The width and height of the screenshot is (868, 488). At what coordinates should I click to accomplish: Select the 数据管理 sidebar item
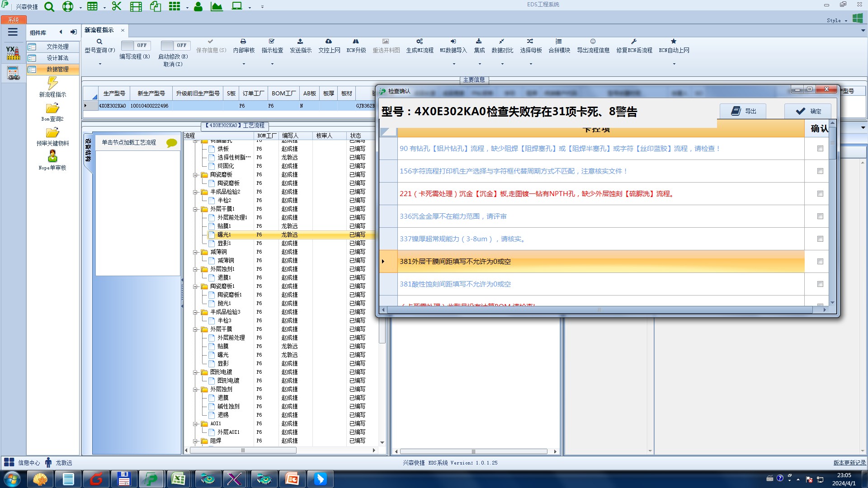coord(57,69)
